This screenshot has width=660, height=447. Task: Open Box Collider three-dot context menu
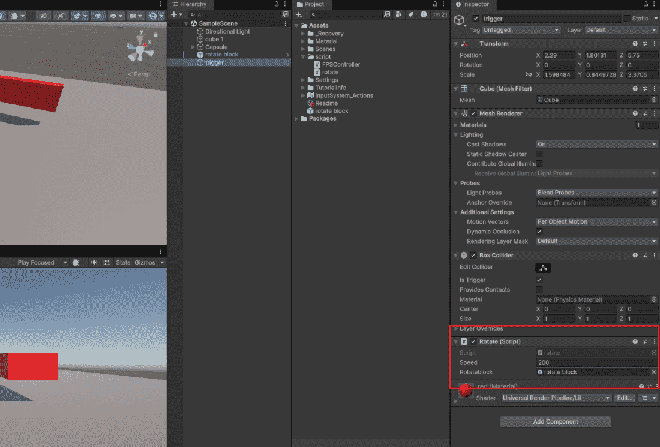click(x=654, y=255)
